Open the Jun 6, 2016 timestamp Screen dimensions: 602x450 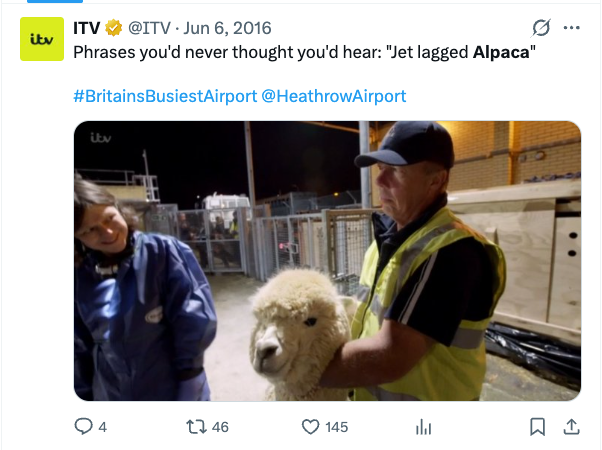click(x=227, y=28)
